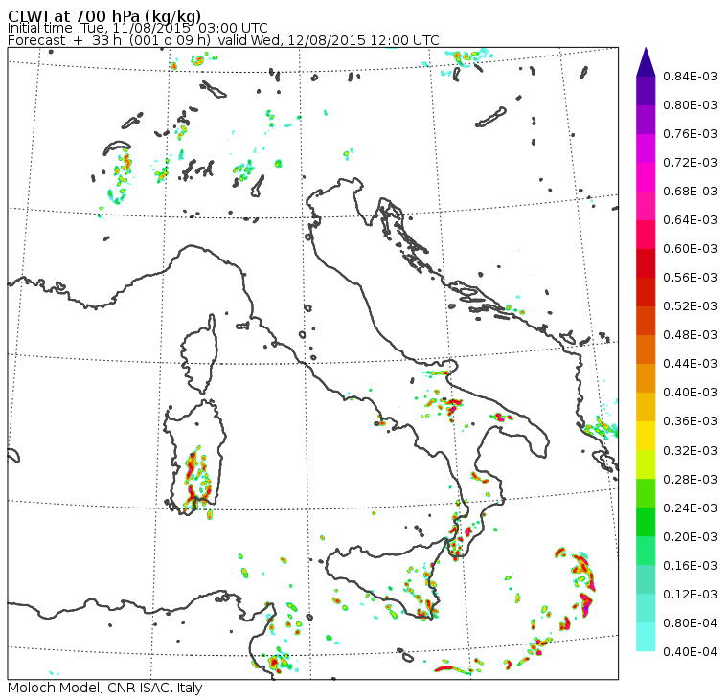Click the orange colorbar swatch above 0.44E-03
Viewport: 728px width, 700px height.
click(646, 350)
